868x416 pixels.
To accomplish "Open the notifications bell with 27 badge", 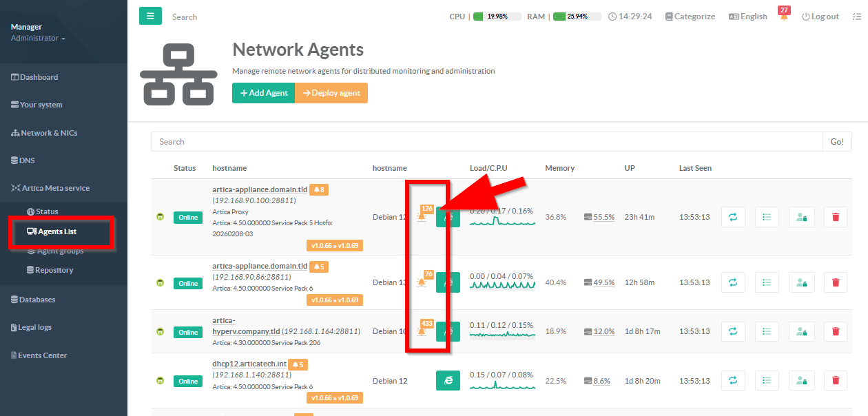I will coord(784,16).
